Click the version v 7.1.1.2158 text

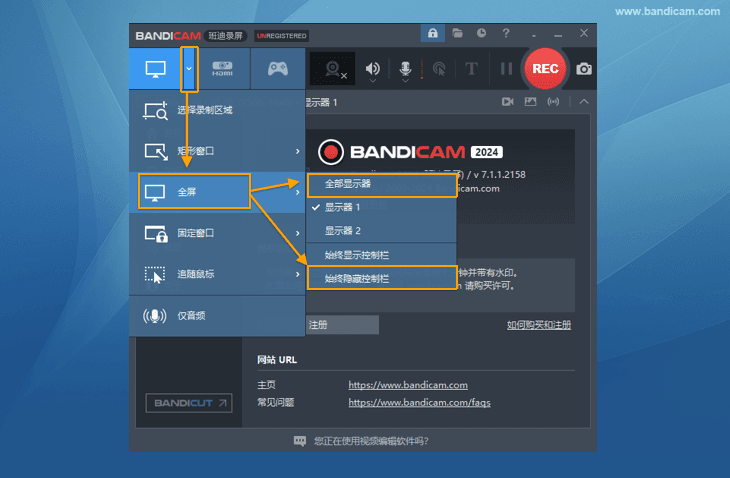(x=500, y=175)
